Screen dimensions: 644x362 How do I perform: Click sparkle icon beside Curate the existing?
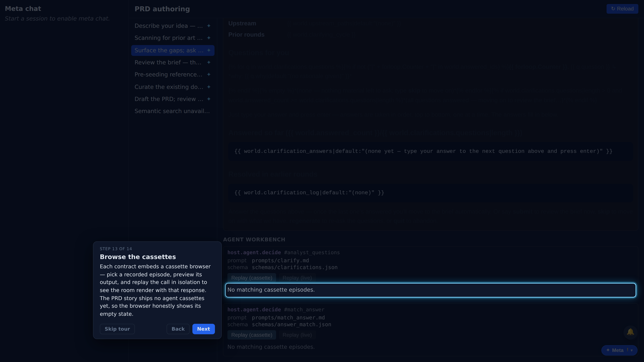209,87
